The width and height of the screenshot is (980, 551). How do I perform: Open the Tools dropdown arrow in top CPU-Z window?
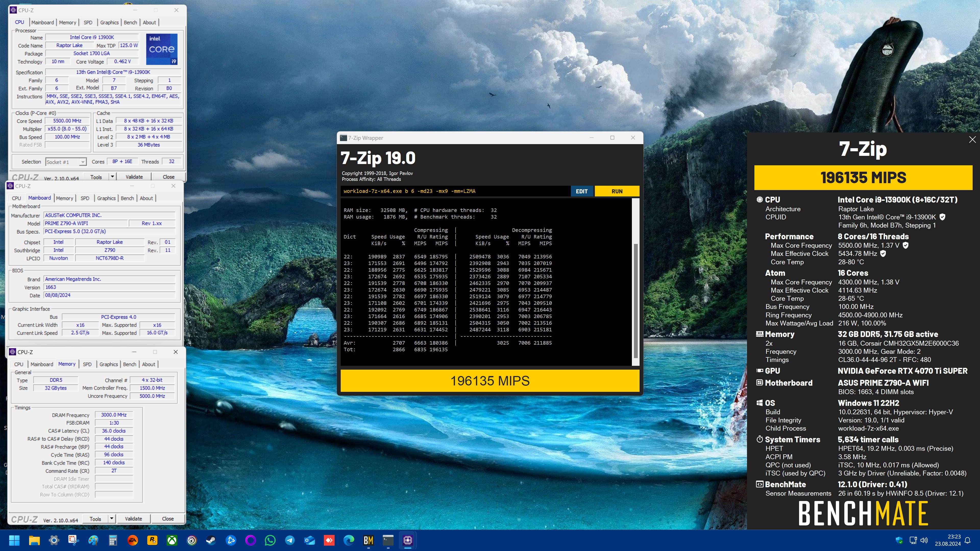coord(112,177)
